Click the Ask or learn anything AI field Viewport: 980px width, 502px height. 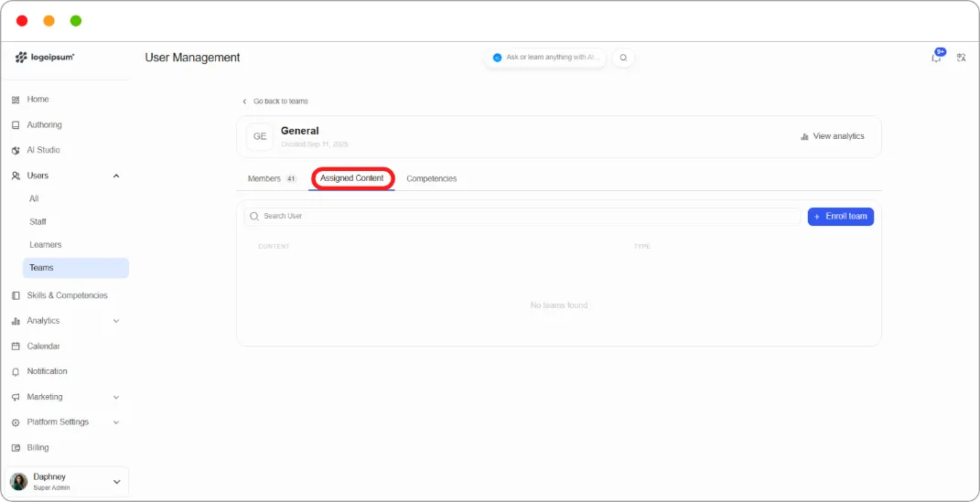pos(545,58)
